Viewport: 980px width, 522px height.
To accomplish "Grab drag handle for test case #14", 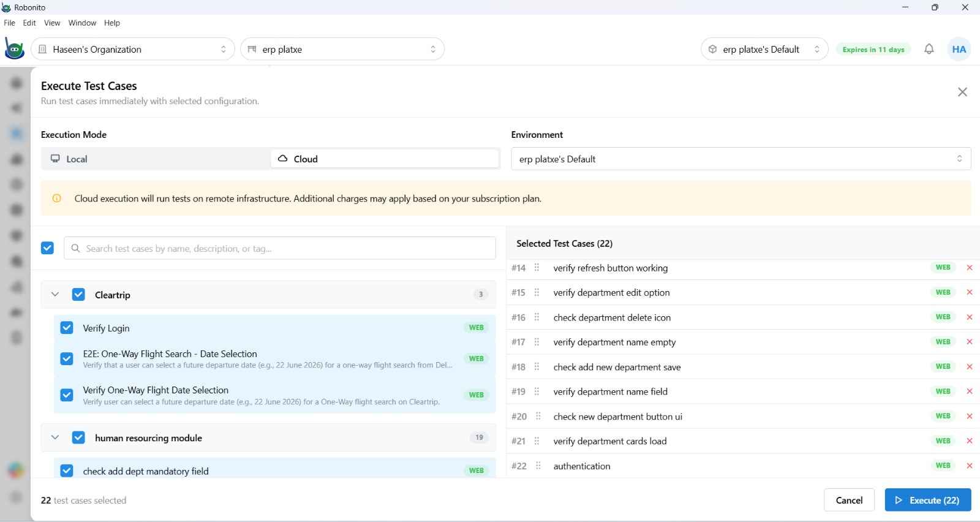I will pyautogui.click(x=537, y=268).
